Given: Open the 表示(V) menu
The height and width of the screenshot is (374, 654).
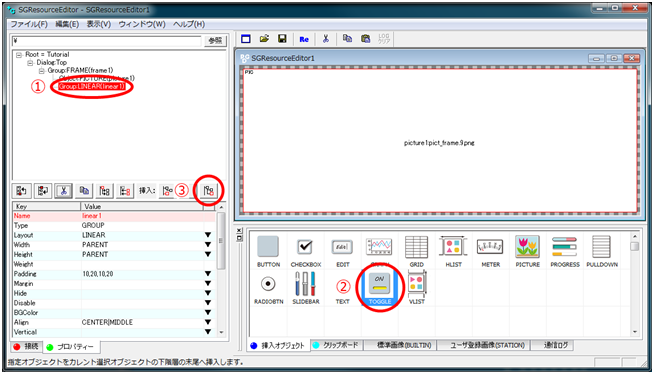Looking at the screenshot, I should [x=98, y=24].
